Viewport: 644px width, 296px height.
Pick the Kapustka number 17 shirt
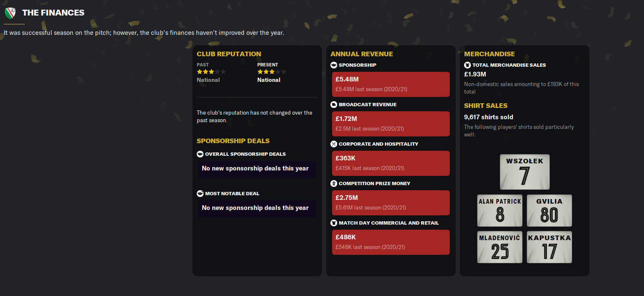pos(549,247)
